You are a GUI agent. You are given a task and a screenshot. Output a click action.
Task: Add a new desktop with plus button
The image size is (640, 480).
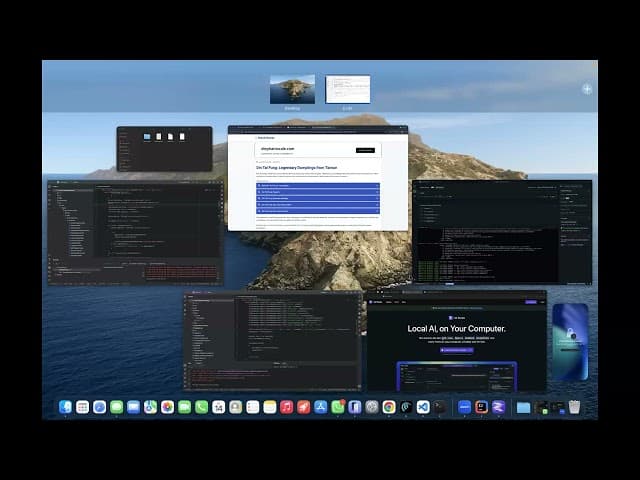pyautogui.click(x=587, y=89)
